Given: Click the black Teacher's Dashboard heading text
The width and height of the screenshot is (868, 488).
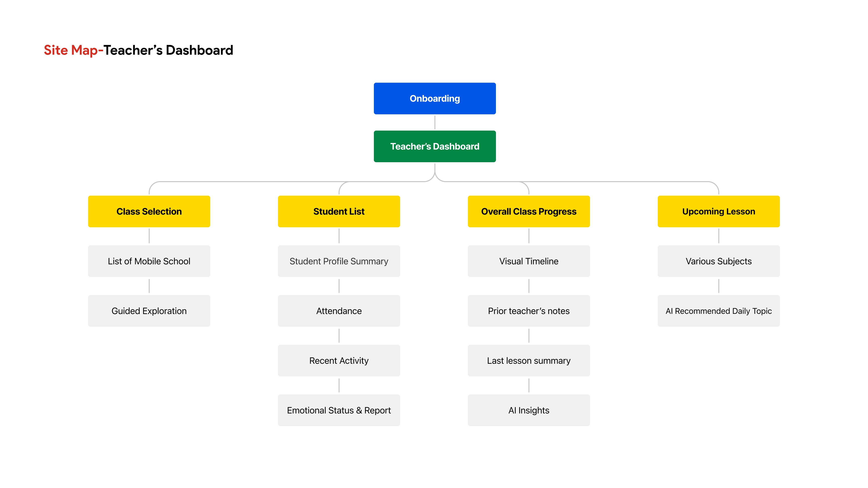Looking at the screenshot, I should (x=168, y=50).
